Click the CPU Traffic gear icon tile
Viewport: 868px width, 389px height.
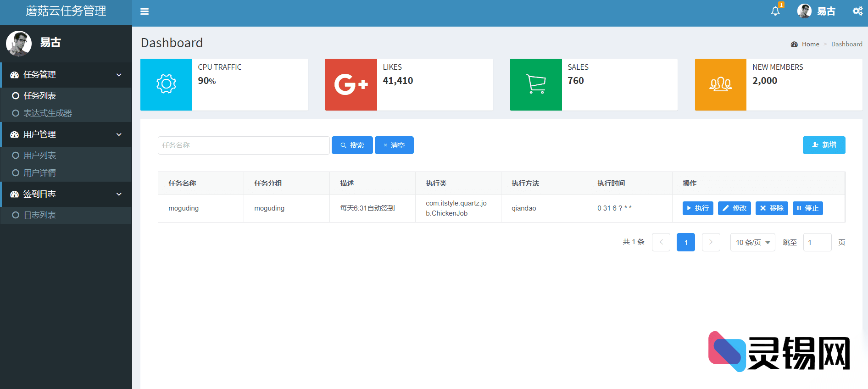(x=166, y=84)
